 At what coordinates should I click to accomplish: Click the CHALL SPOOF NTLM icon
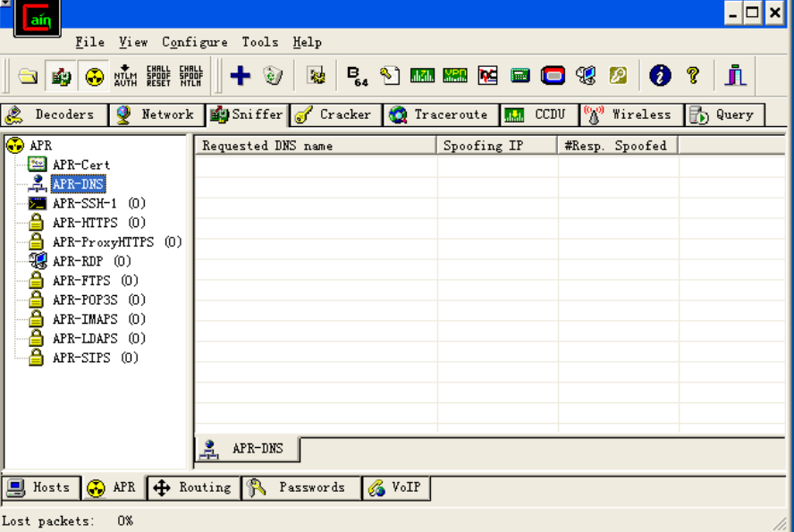(x=191, y=76)
